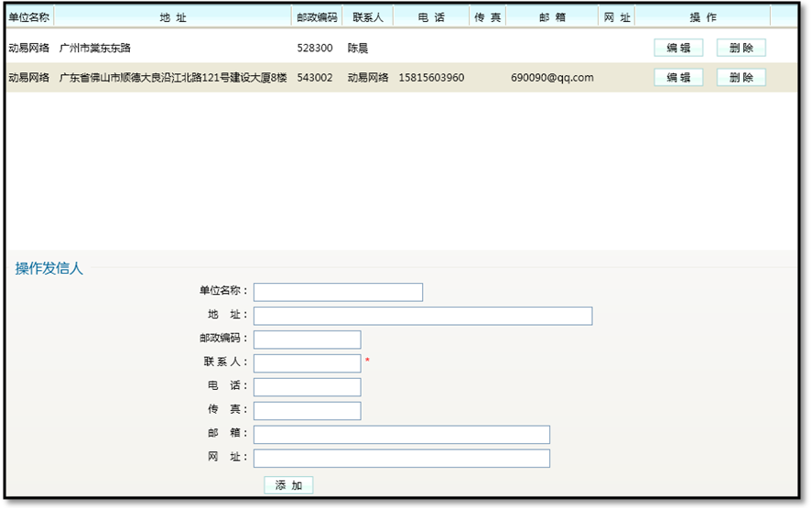Select the 广州市黄东东路 address cell

95,49
